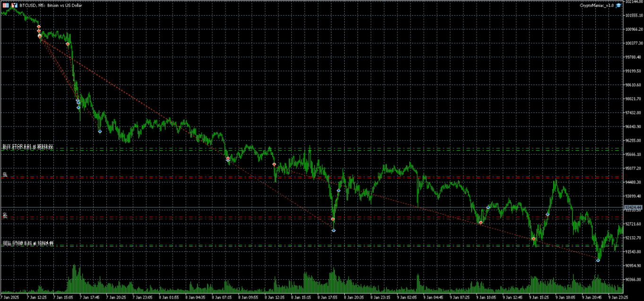644x301 pixels.
Task: Click the 90954.90 price scale label
Action: coord(633,266)
